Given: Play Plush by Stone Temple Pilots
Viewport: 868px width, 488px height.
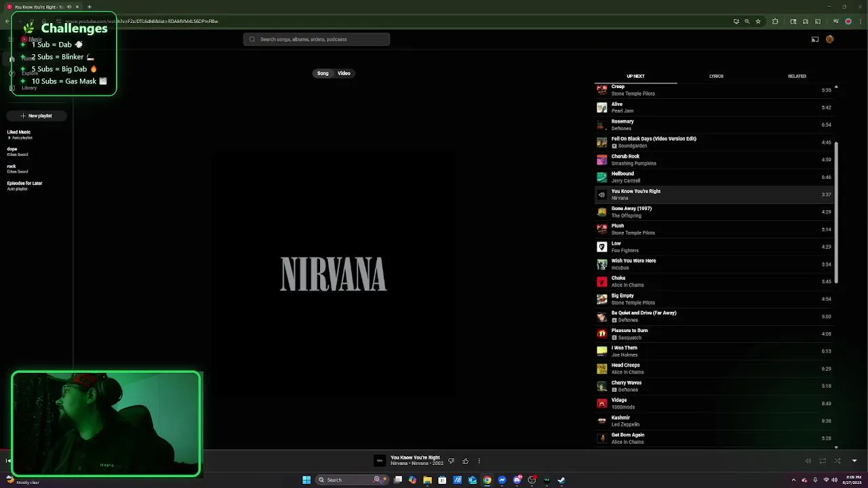Looking at the screenshot, I should (715, 229).
